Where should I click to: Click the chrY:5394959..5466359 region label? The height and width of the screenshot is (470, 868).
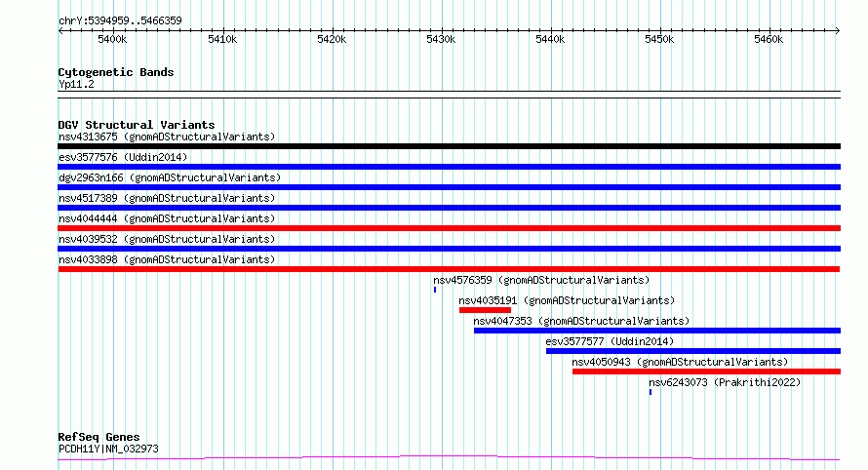(120, 21)
